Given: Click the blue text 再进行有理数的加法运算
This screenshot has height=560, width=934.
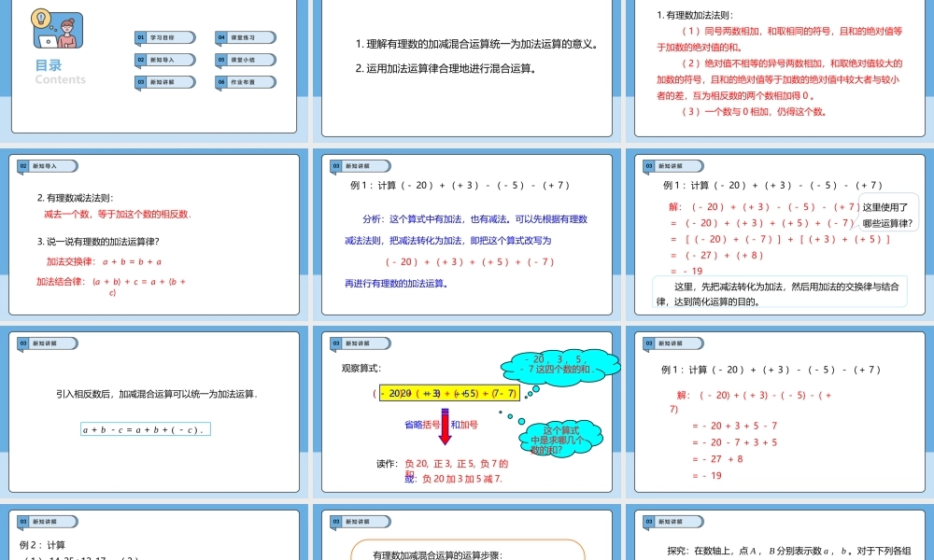Looking at the screenshot, I should (x=397, y=284).
